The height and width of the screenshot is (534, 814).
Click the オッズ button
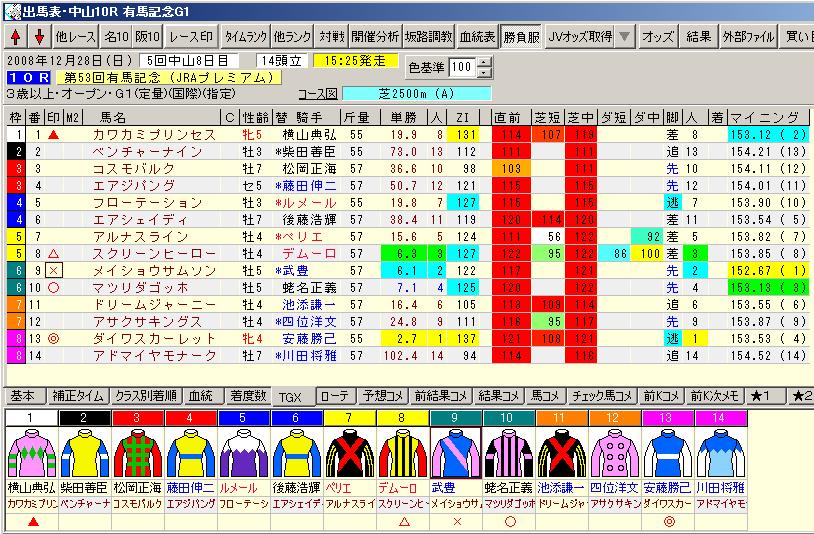(x=657, y=36)
